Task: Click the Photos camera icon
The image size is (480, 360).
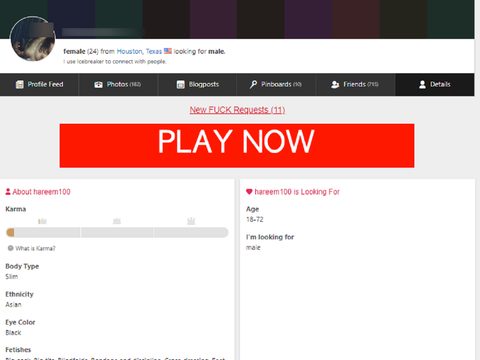Action: pos(98,85)
